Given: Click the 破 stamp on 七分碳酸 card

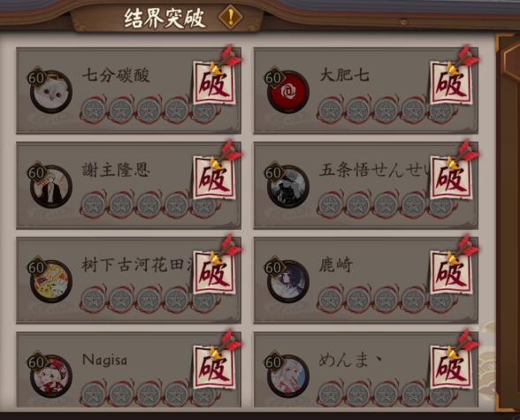Looking at the screenshot, I should pyautogui.click(x=214, y=83).
